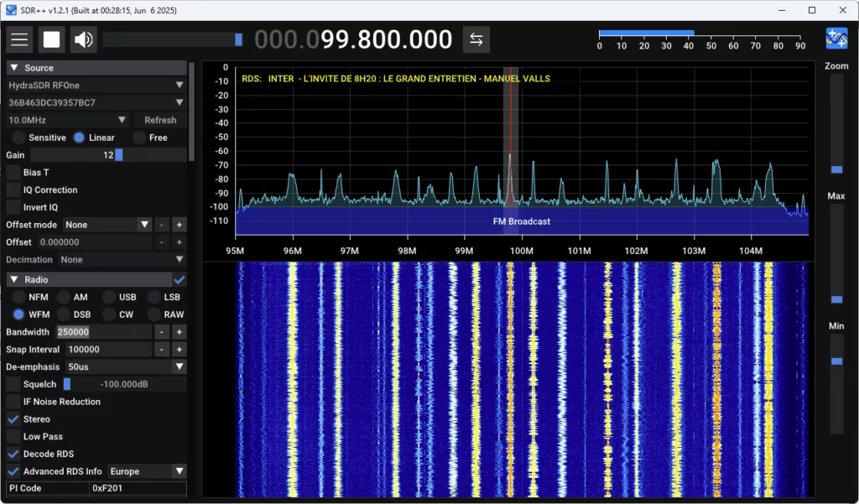Mute audio using the speaker icon
The height and width of the screenshot is (504, 859).
pyautogui.click(x=83, y=39)
